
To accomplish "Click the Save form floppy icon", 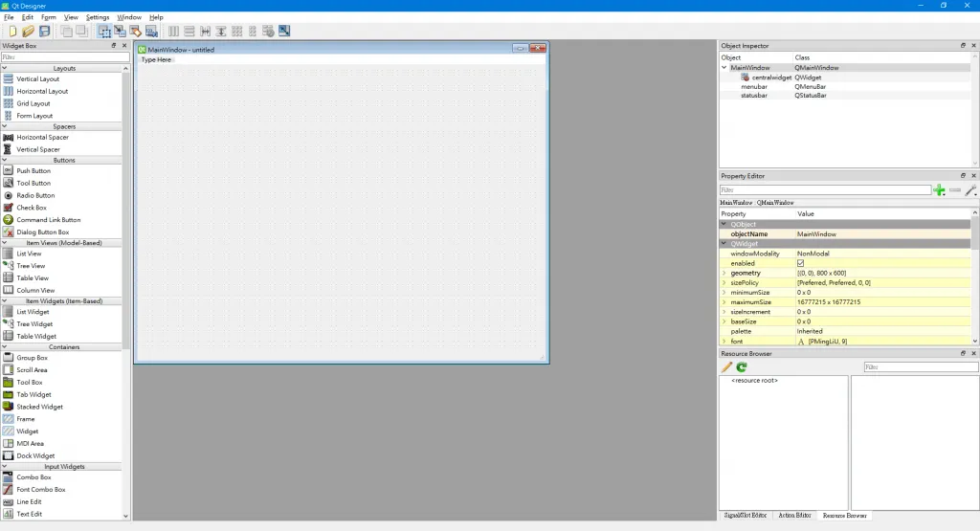I will coord(44,32).
